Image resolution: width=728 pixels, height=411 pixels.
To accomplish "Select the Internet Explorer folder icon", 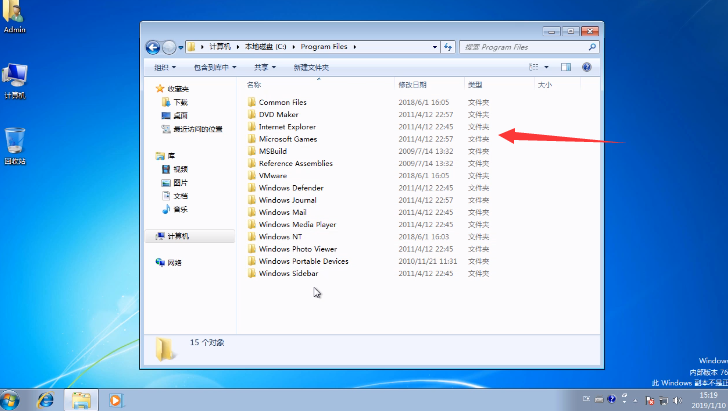I will [252, 127].
